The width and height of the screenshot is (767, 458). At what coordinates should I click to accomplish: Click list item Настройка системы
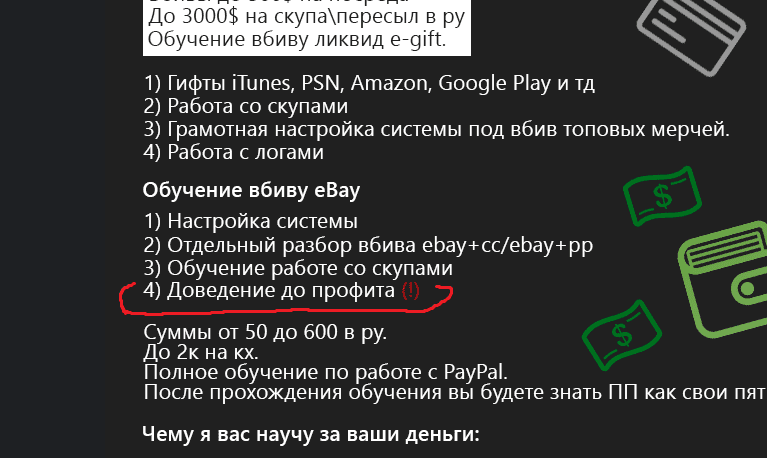click(x=250, y=222)
